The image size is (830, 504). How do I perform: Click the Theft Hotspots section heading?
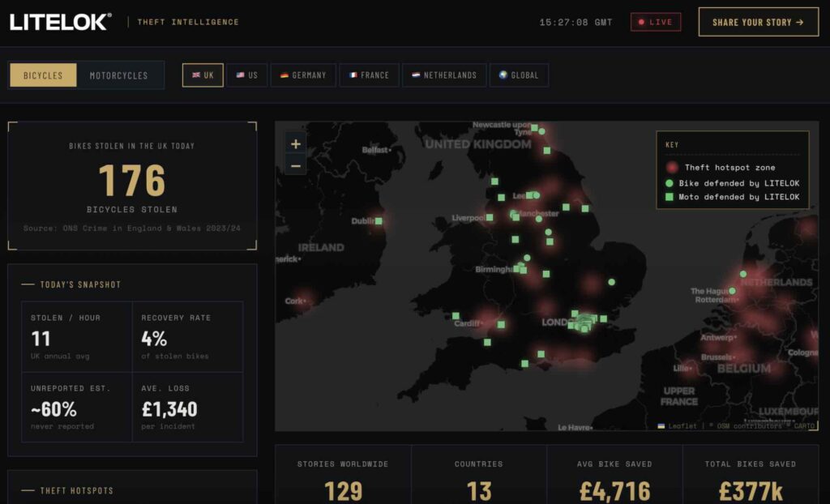tap(77, 491)
